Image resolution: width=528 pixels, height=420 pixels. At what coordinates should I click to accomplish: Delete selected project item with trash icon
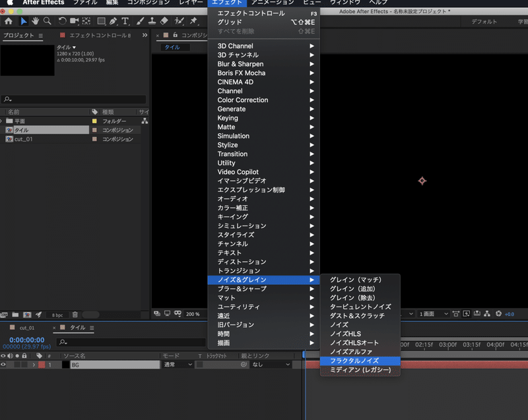coord(75,315)
